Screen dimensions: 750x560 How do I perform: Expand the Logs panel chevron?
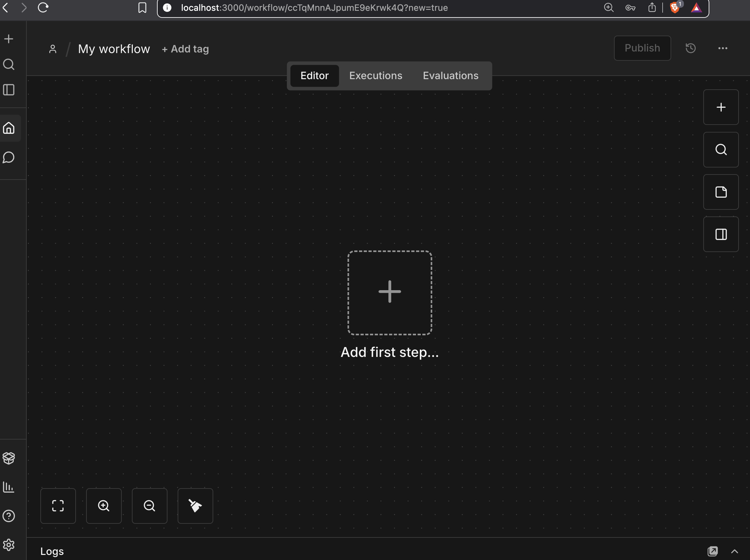click(x=734, y=551)
